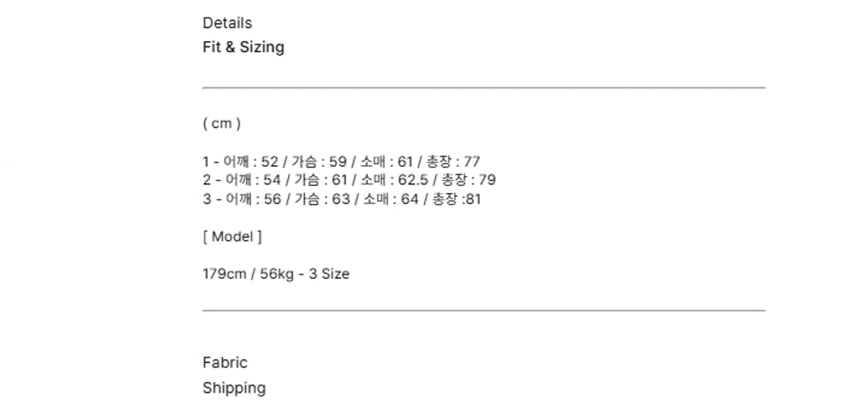The image size is (868, 413).
Task: Click the size 1 total length 77
Action: coord(472,162)
